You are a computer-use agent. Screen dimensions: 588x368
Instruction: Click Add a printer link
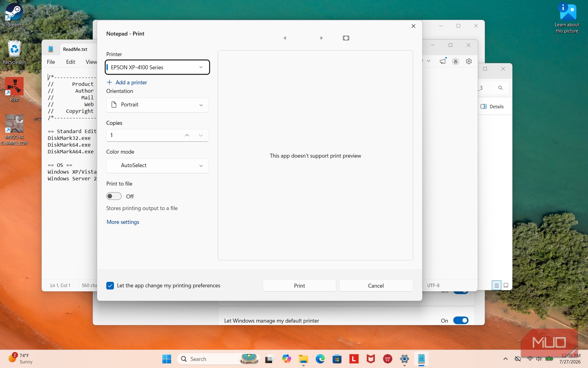(x=127, y=82)
